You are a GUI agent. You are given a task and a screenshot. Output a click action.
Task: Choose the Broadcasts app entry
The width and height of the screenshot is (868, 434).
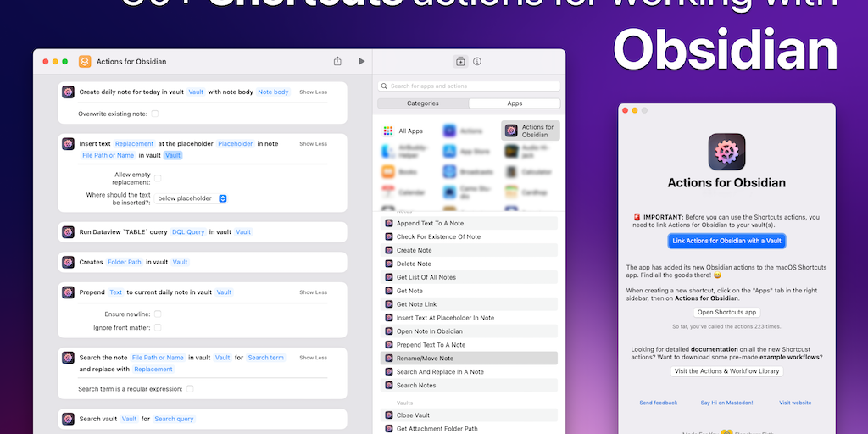click(468, 171)
